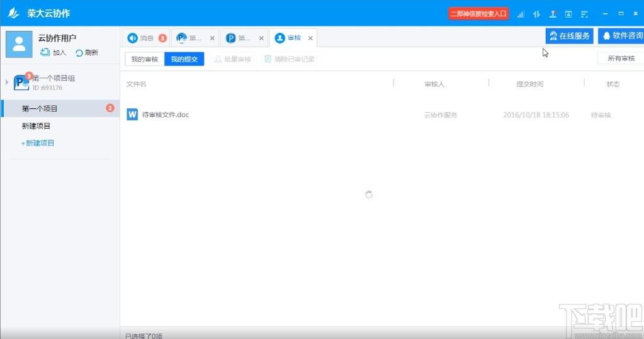The image size is (644, 339).
Task: Select 第一个项目 in the sidebar
Action: (60, 108)
